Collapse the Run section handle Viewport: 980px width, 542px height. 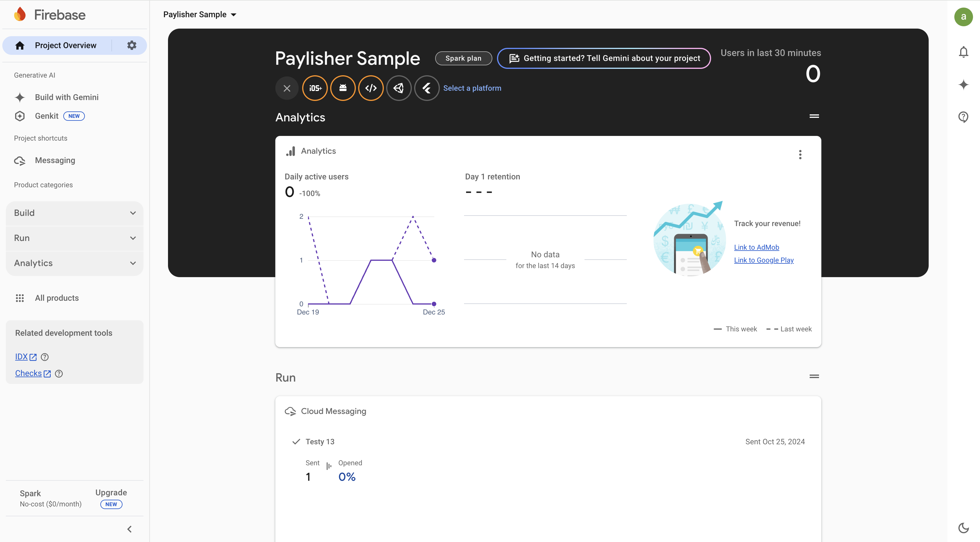coord(814,376)
